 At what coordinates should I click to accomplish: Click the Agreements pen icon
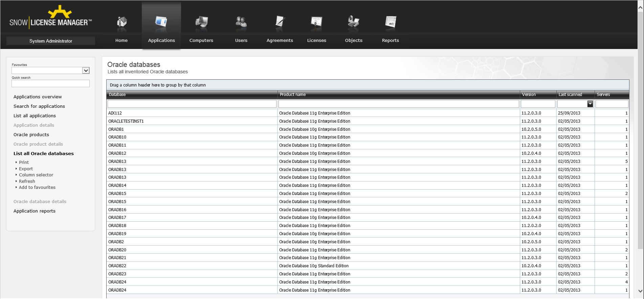(280, 22)
